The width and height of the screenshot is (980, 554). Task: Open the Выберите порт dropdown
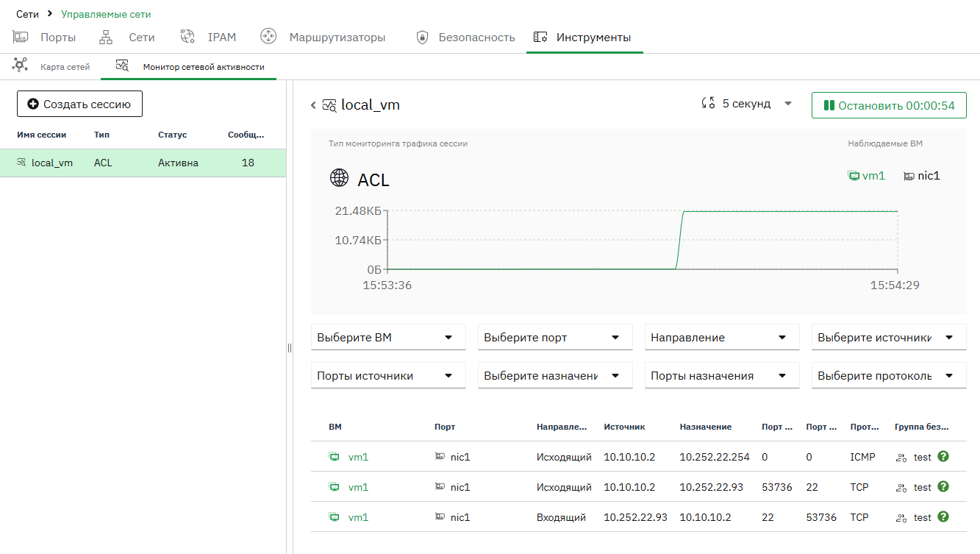(x=555, y=337)
